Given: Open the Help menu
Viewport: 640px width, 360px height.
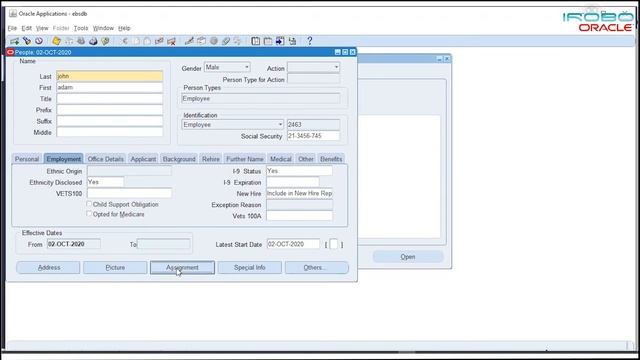Looking at the screenshot, I should click(124, 28).
